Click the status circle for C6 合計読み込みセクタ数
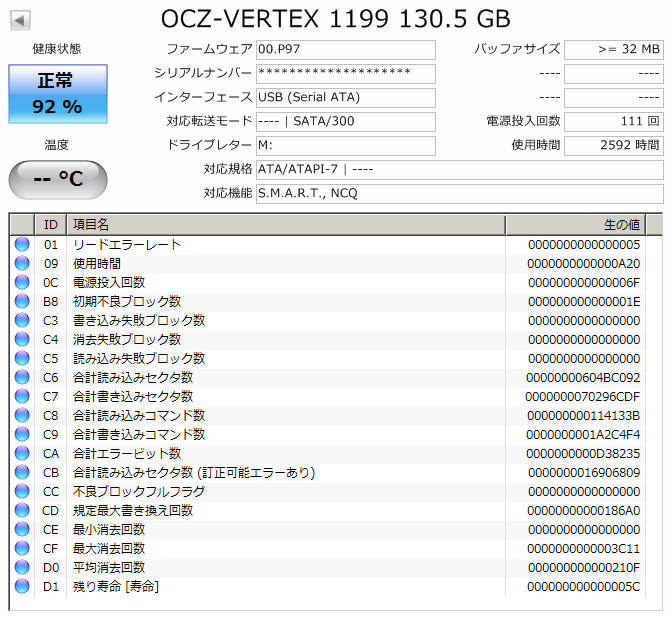 (x=22, y=377)
